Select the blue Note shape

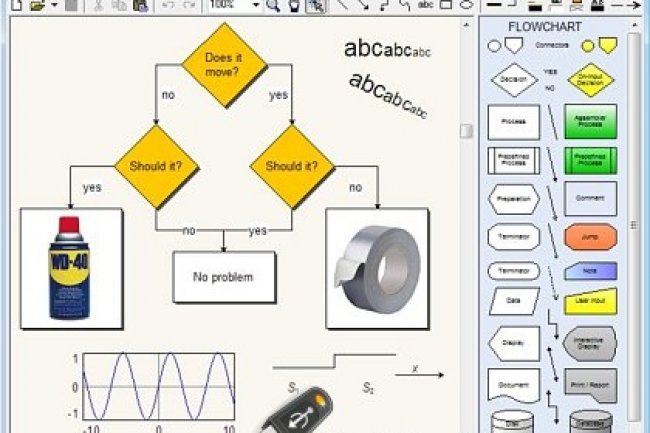(590, 271)
